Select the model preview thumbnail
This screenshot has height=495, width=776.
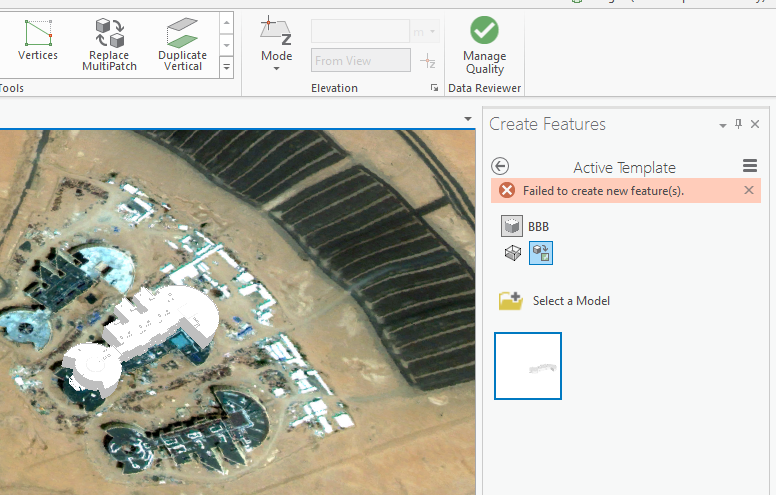coord(528,366)
